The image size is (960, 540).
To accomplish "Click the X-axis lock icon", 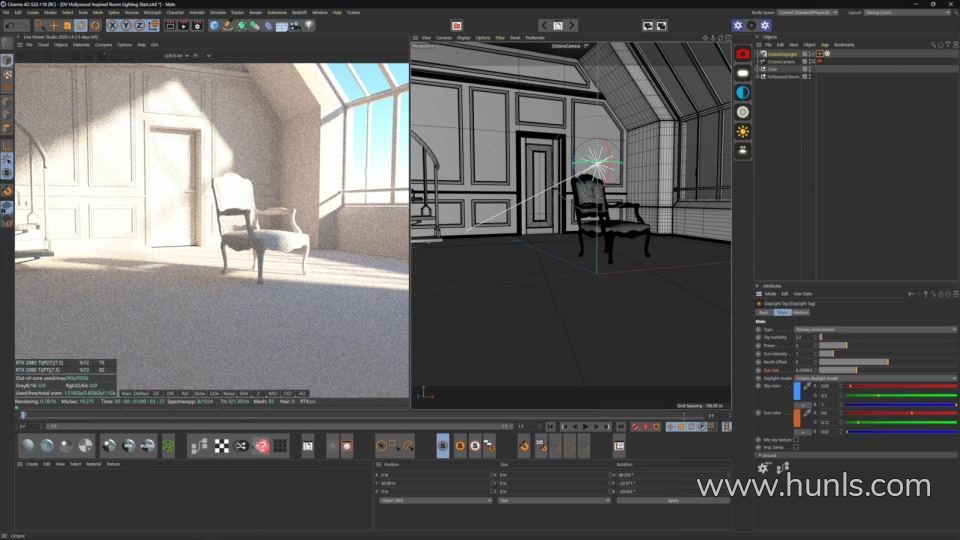I will coord(112,25).
